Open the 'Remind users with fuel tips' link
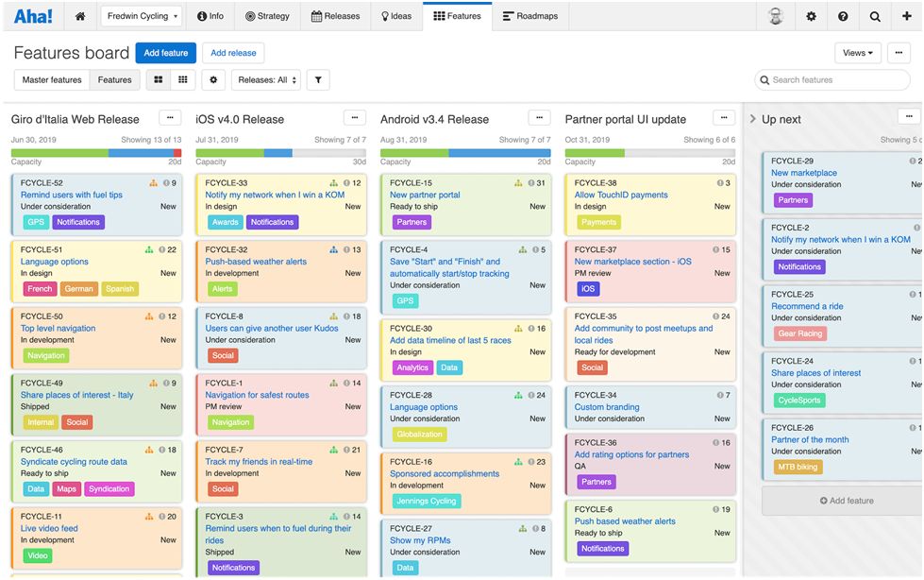 click(x=72, y=196)
